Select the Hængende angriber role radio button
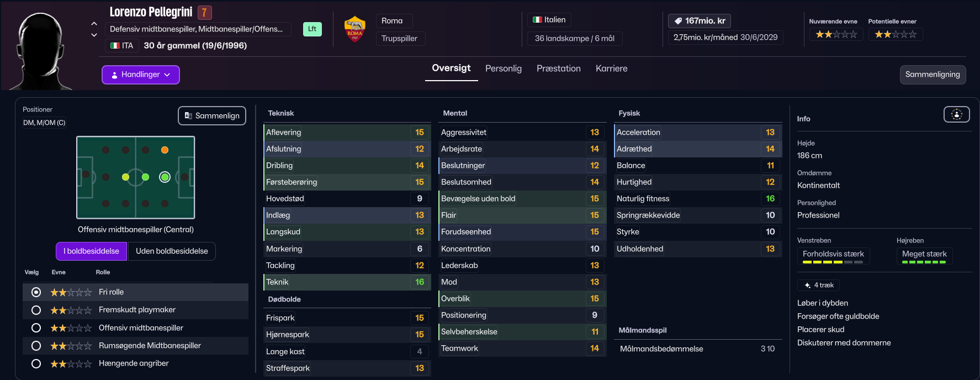Image resolution: width=980 pixels, height=380 pixels. pyautogui.click(x=36, y=363)
